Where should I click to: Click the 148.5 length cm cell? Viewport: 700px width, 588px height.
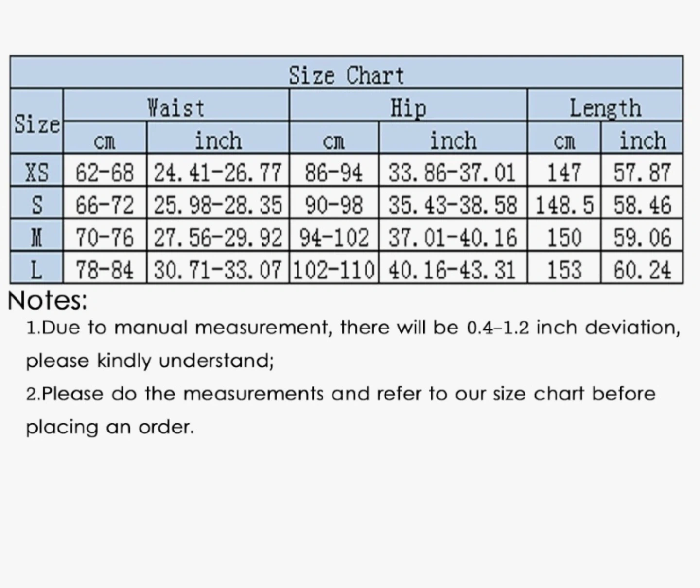tap(564, 205)
